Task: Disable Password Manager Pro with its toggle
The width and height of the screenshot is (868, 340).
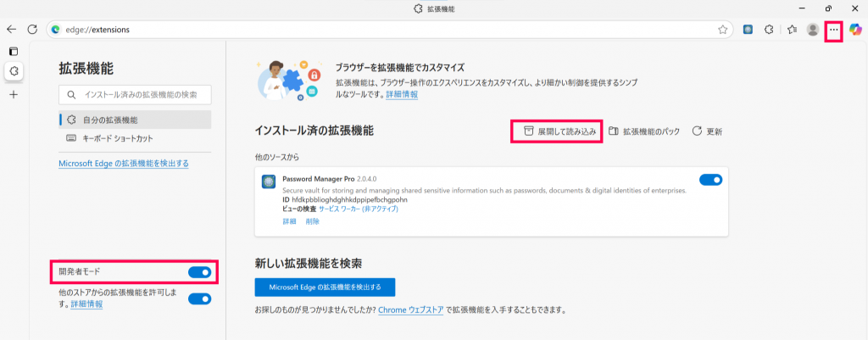Action: (x=711, y=180)
